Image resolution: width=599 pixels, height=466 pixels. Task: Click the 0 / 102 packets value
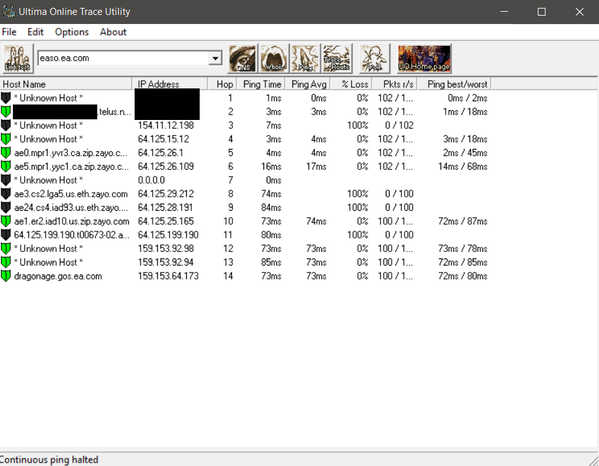tap(399, 125)
